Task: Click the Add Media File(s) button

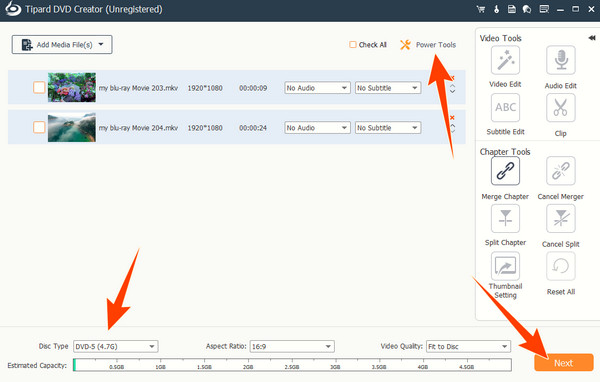Action: (62, 45)
